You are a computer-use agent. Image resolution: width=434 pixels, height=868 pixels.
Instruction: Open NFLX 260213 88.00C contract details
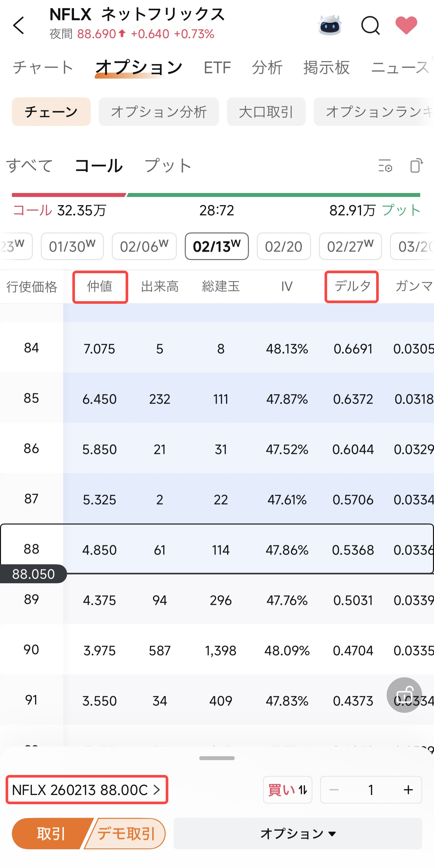[x=86, y=789]
